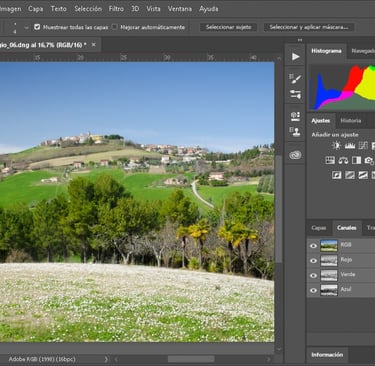
Task: Click the vertical scrollbar down arrow
Action: tap(279, 349)
